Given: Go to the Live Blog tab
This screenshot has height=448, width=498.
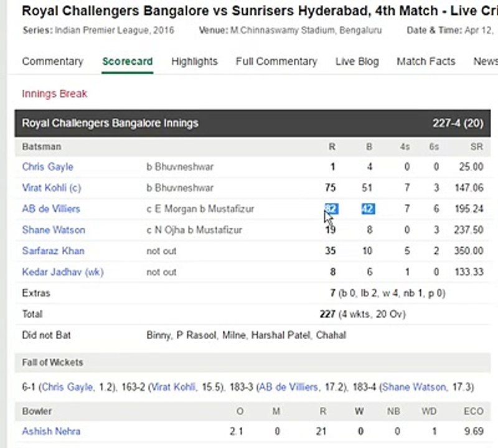Looking at the screenshot, I should point(357,61).
